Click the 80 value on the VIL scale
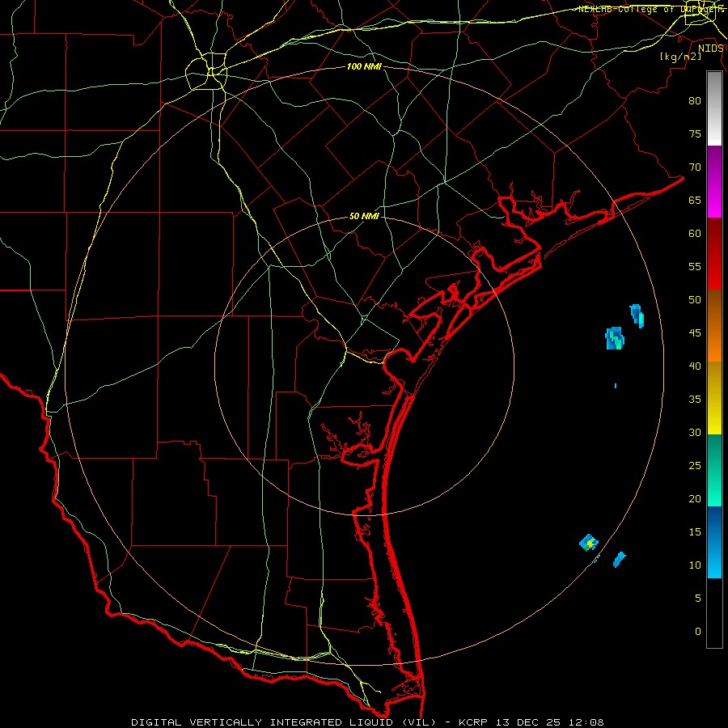This screenshot has height=728, width=728. pyautogui.click(x=695, y=101)
